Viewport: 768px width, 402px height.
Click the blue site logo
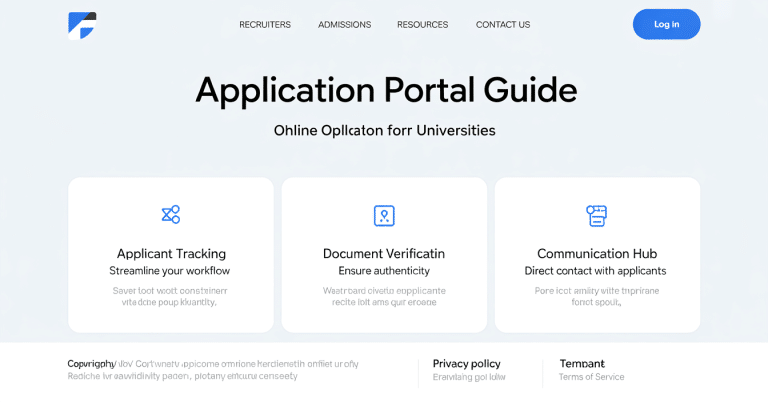(82, 25)
